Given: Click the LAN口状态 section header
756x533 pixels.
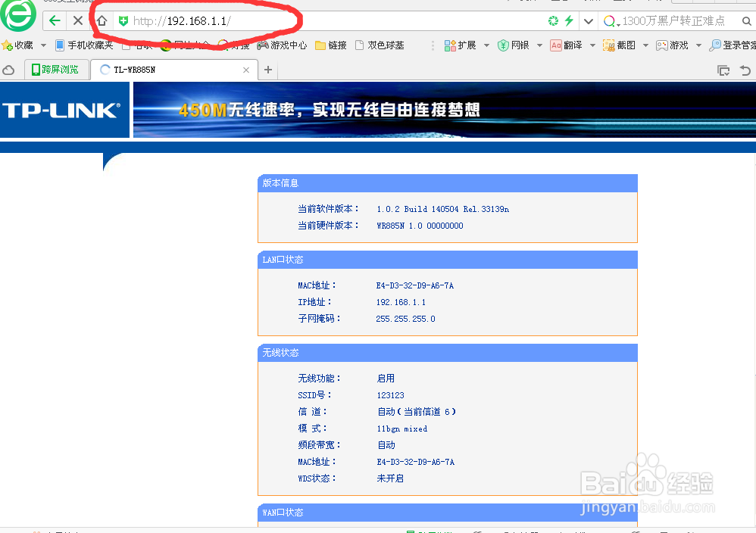Looking at the screenshot, I should pyautogui.click(x=448, y=260).
